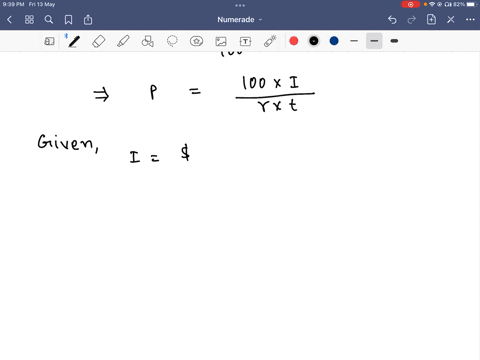Select the thinnest stroke width
The width and height of the screenshot is (480, 360).
point(354,41)
